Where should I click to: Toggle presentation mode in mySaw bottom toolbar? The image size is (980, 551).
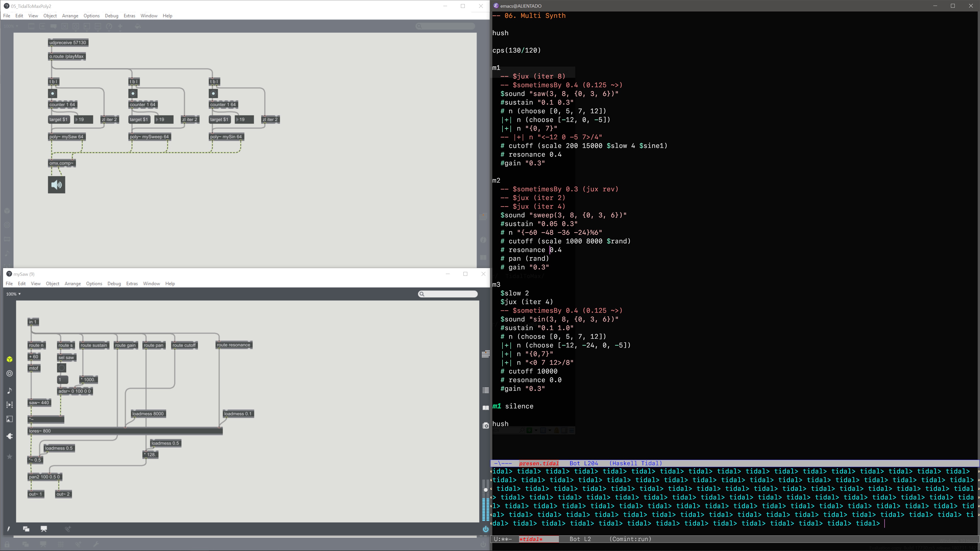44,529
